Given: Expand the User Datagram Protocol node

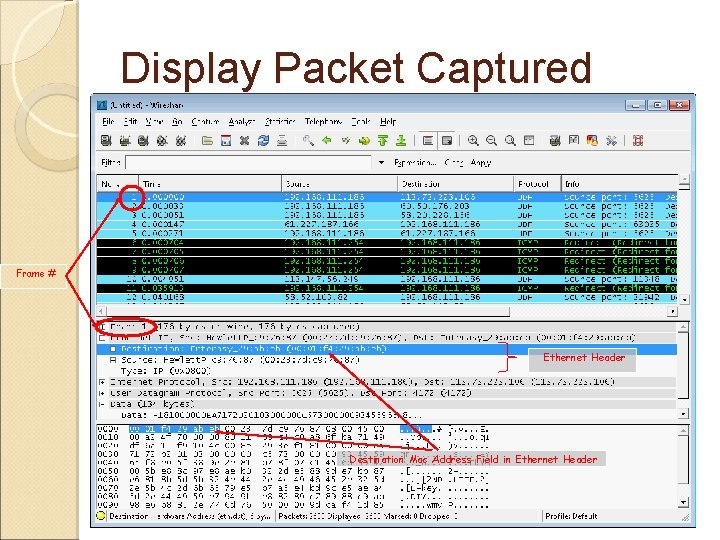Looking at the screenshot, I should (102, 393).
